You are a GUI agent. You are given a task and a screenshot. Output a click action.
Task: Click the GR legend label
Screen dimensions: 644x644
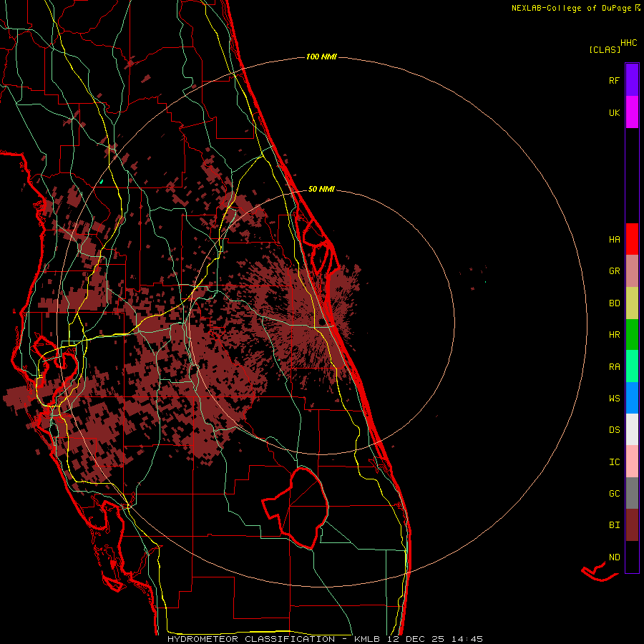click(614, 271)
